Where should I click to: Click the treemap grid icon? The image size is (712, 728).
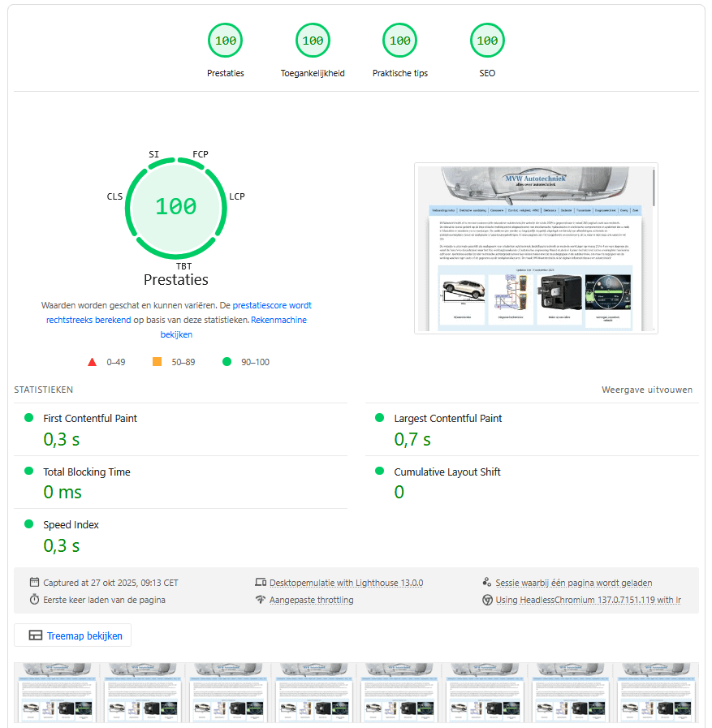click(x=35, y=636)
